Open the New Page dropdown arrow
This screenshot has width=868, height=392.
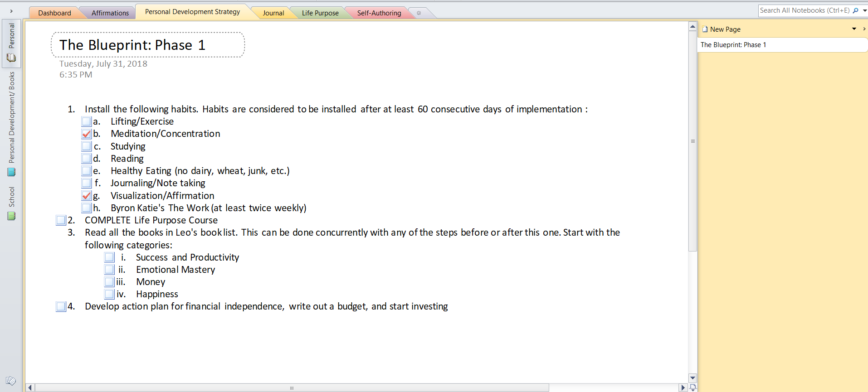854,29
